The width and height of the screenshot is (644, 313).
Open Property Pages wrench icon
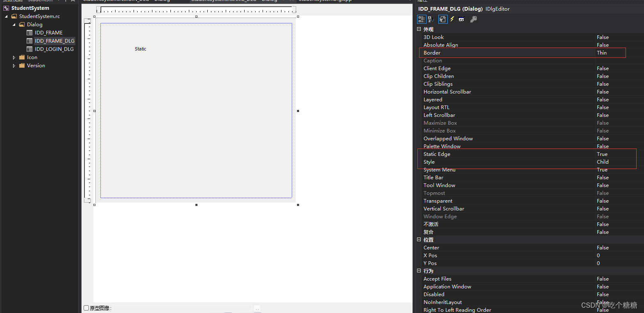pyautogui.click(x=474, y=19)
